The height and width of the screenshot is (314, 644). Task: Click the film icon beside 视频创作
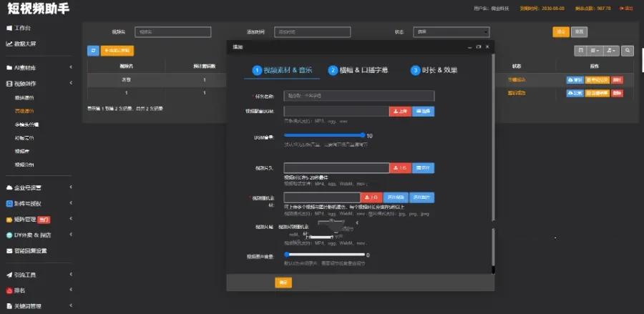(9, 83)
